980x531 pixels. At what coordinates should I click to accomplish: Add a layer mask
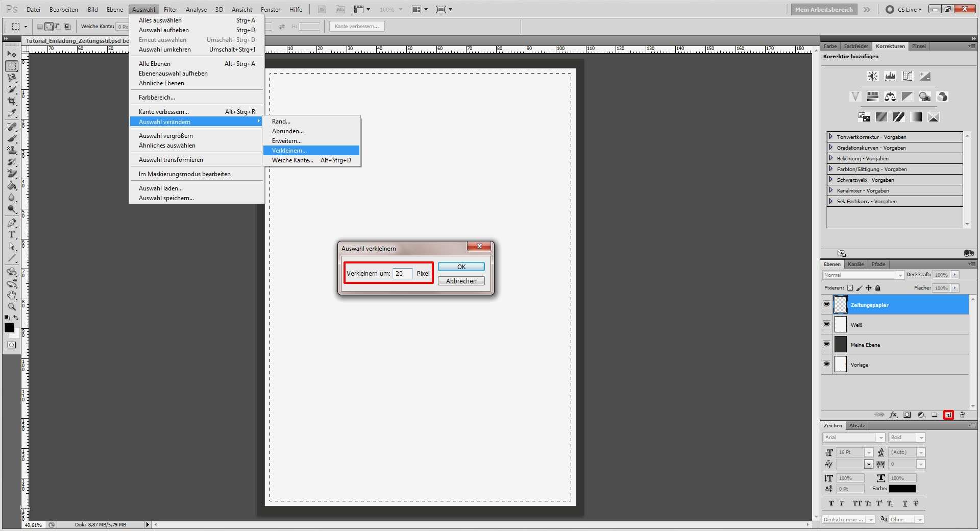(907, 415)
